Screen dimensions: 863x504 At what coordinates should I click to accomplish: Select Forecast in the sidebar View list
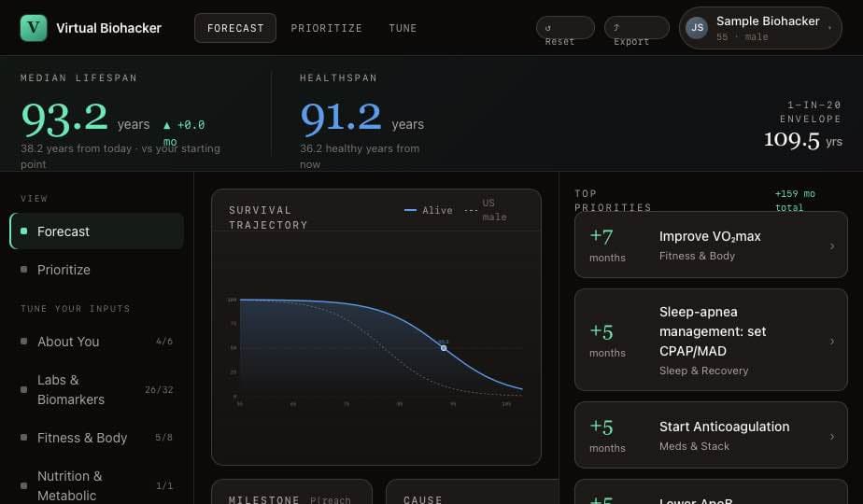(x=97, y=231)
